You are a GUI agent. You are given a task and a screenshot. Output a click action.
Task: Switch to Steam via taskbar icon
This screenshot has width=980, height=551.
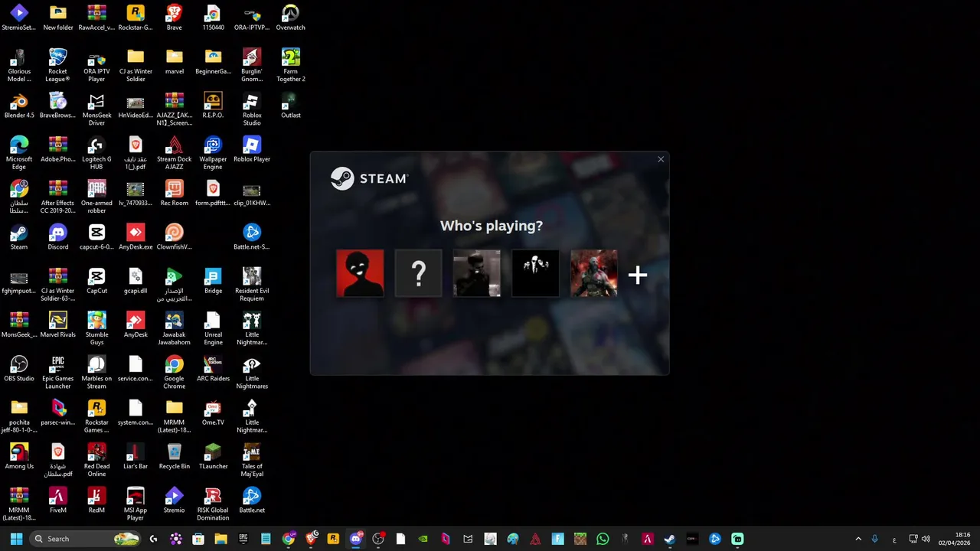pyautogui.click(x=670, y=539)
